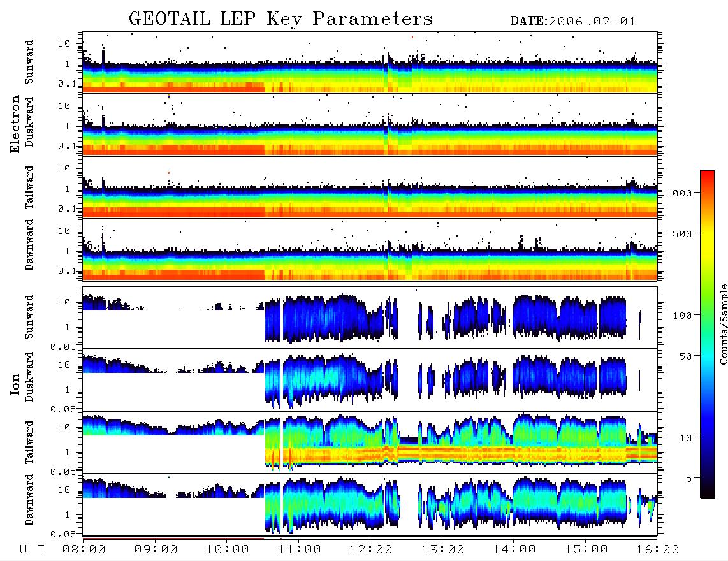Image resolution: width=728 pixels, height=561 pixels.
Task: Click the 16:00 time axis label
Action: tap(658, 550)
